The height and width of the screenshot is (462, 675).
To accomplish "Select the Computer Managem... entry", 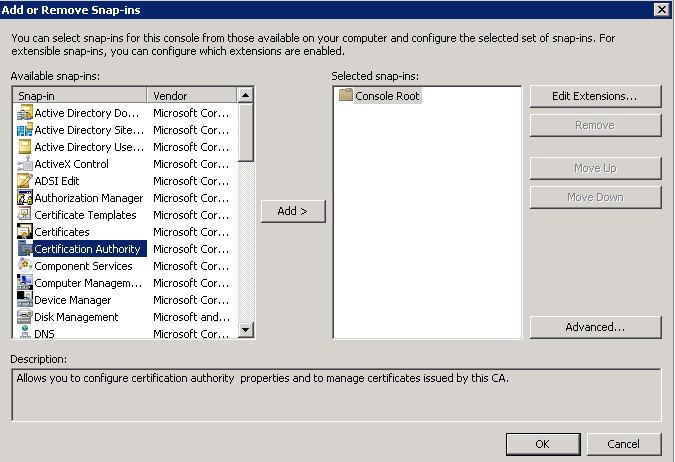I will coord(88,283).
